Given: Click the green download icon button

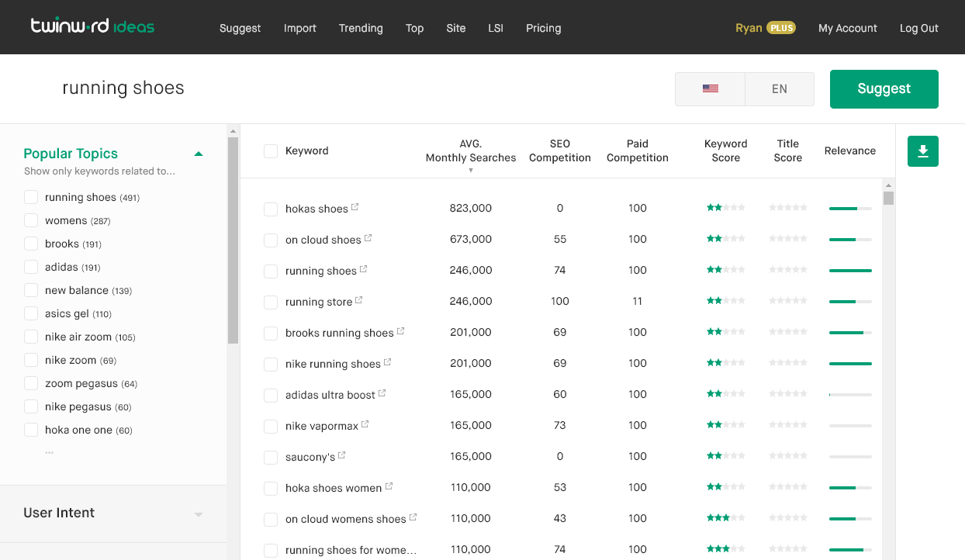Looking at the screenshot, I should point(923,151).
